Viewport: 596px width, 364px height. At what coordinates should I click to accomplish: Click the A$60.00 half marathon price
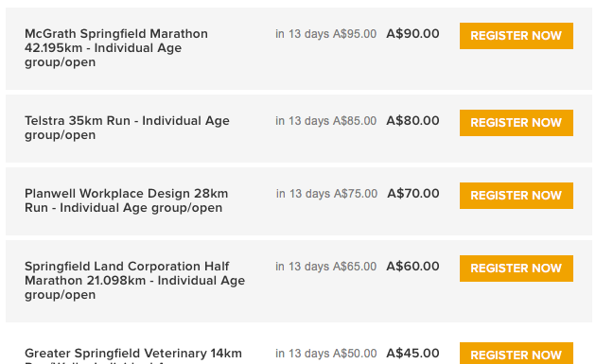pos(412,266)
